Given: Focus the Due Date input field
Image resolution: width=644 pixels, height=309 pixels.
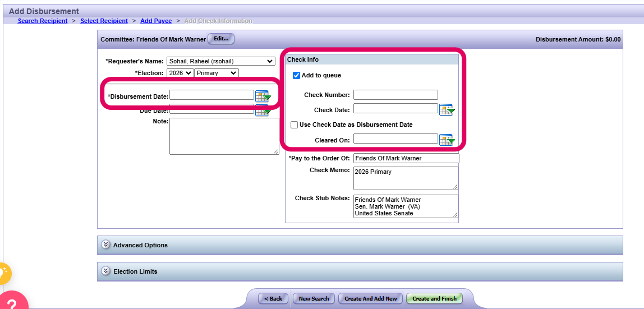Looking at the screenshot, I should [x=212, y=109].
